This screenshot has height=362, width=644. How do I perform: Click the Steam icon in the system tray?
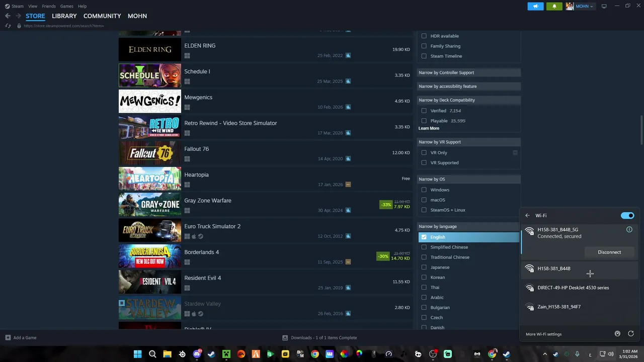point(556,354)
